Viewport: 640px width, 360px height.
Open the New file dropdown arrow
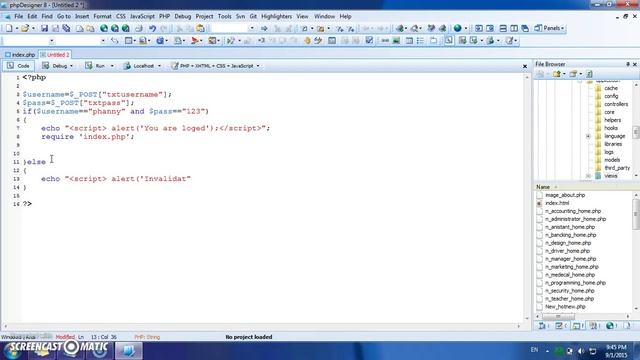(x=17, y=29)
